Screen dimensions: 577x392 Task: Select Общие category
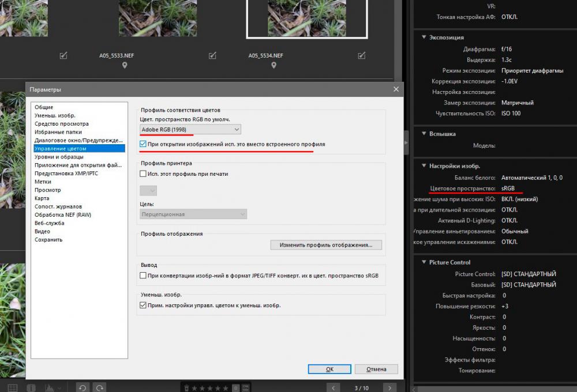(79, 107)
